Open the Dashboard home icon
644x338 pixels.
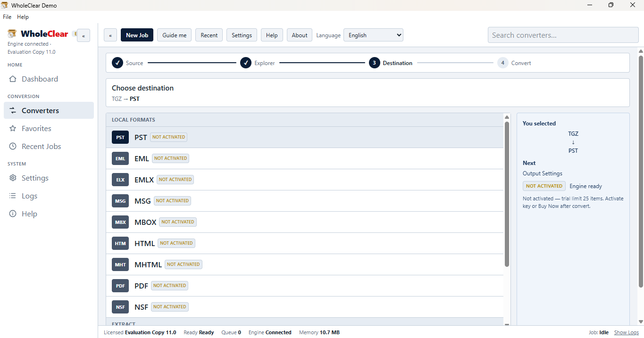click(x=13, y=79)
